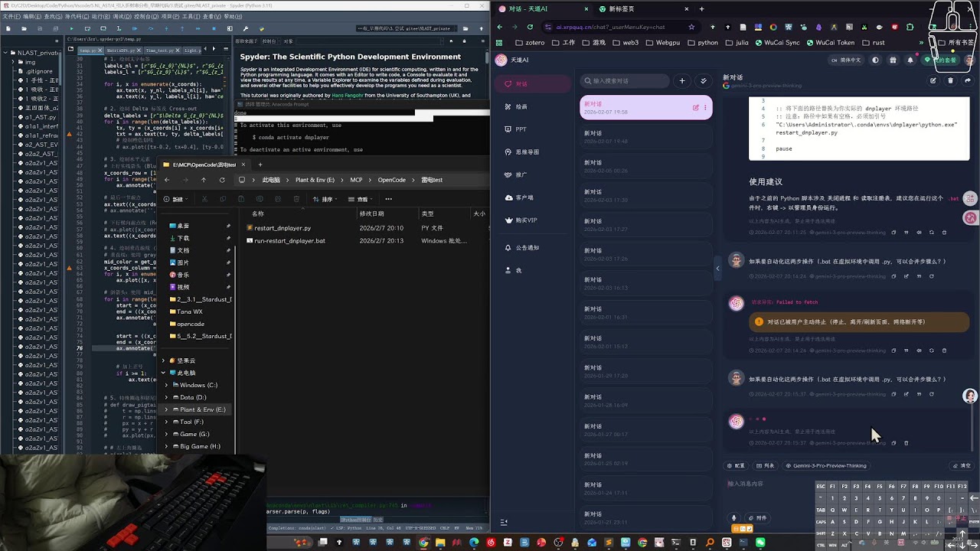Open a new browser tab with plus button
Viewport: 980px width, 551px height.
(701, 8)
